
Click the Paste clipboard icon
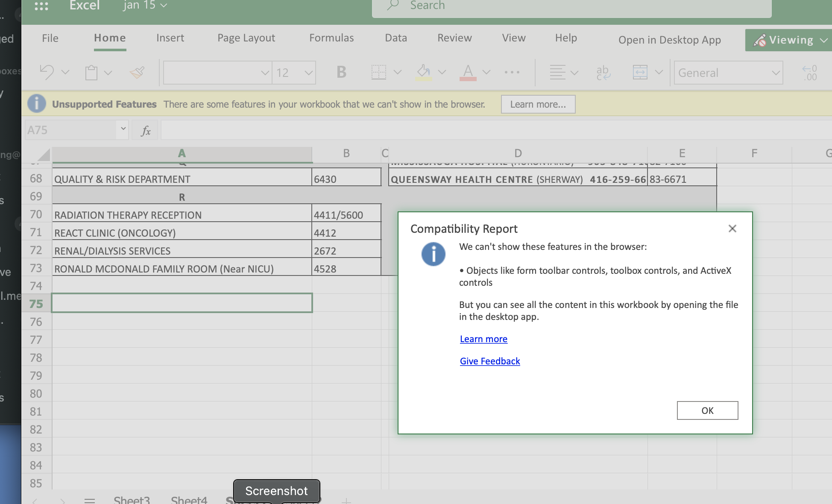pyautogui.click(x=91, y=73)
